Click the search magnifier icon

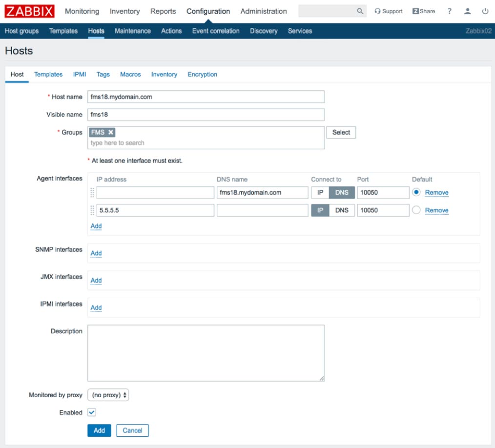360,11
